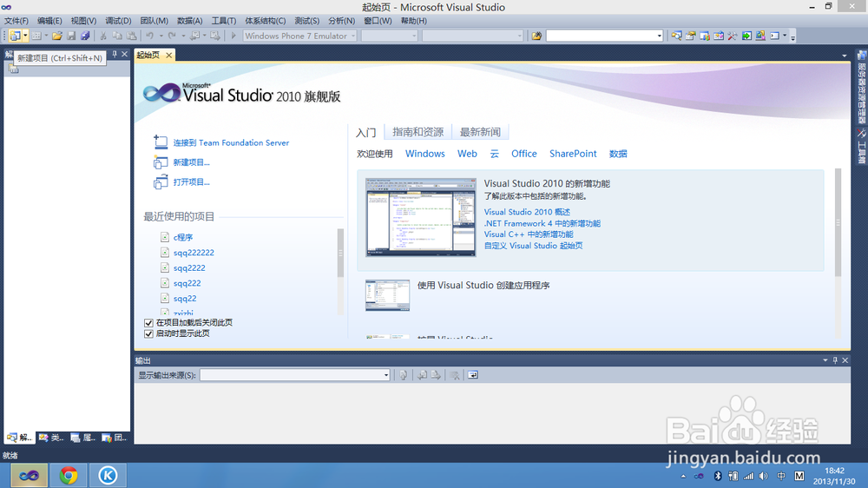
Task: Click the Save All toolbar icon
Action: pyautogui.click(x=85, y=36)
